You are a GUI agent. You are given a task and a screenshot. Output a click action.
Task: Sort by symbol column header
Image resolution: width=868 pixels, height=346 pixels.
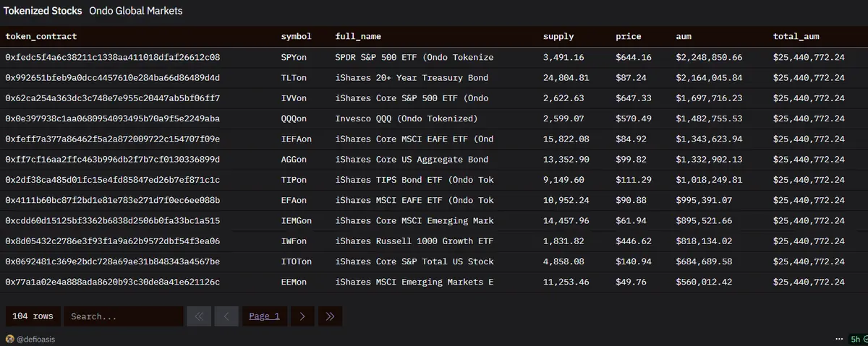coord(297,36)
